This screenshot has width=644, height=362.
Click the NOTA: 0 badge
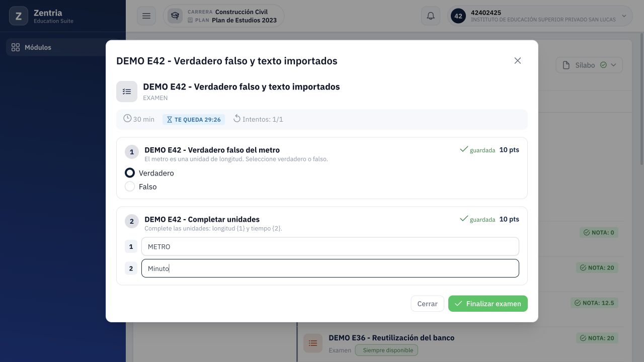[599, 232]
